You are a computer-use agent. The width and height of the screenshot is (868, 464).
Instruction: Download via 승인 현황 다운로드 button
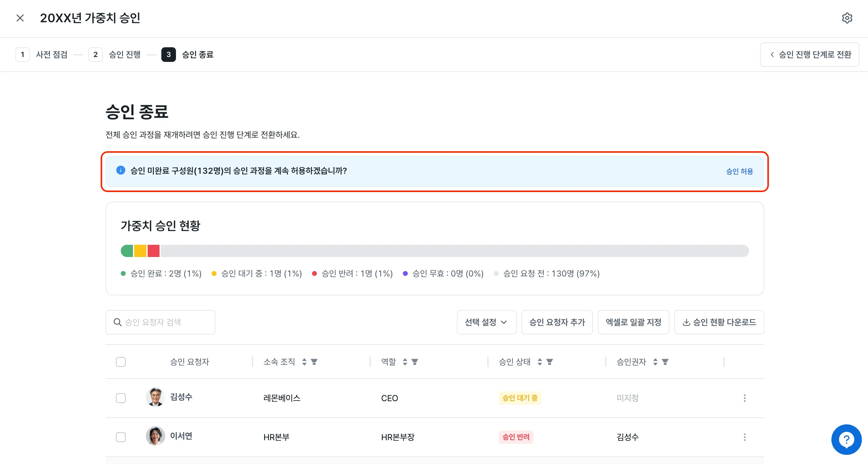click(719, 322)
